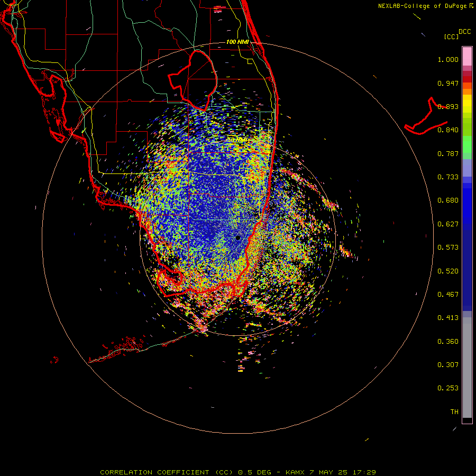Select the 0.413 scale value

pyautogui.click(x=448, y=318)
